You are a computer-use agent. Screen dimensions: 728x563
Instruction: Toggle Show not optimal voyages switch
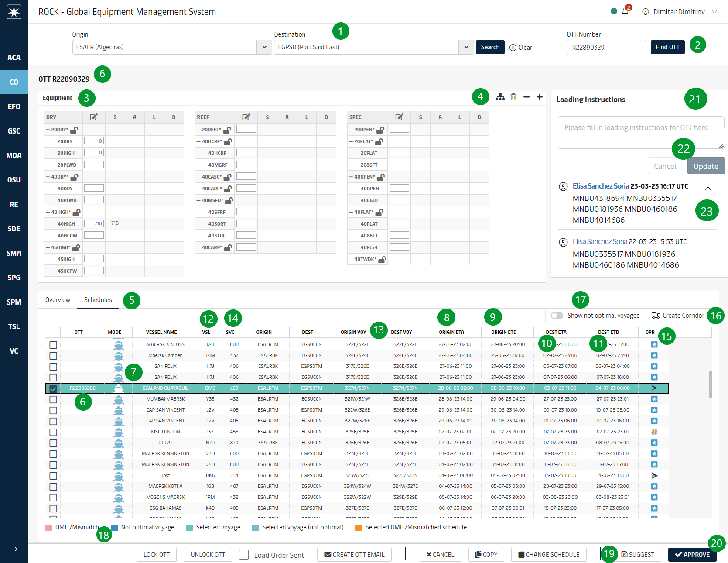coord(557,316)
